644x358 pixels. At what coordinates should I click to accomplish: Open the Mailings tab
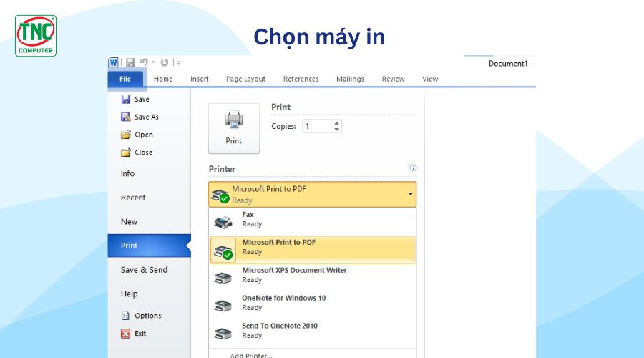tap(350, 79)
